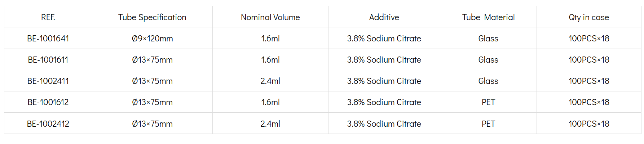
Task: Select the Tube Specification header cell
Action: point(152,17)
